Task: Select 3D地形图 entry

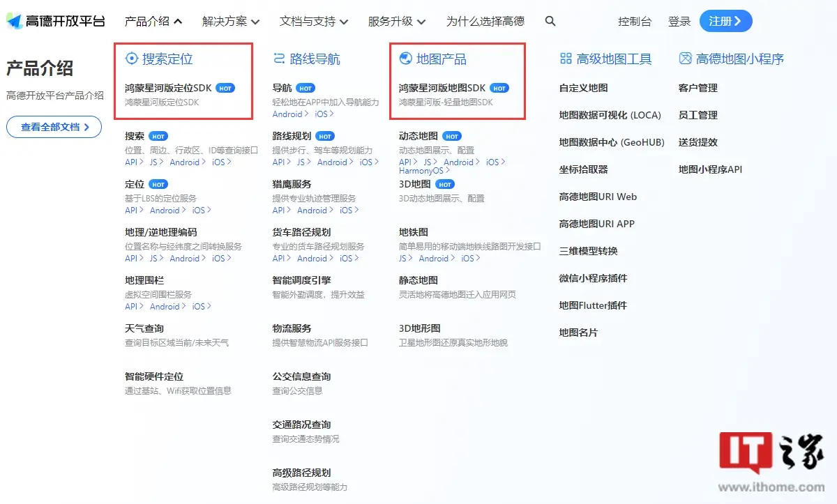Action: tap(420, 328)
